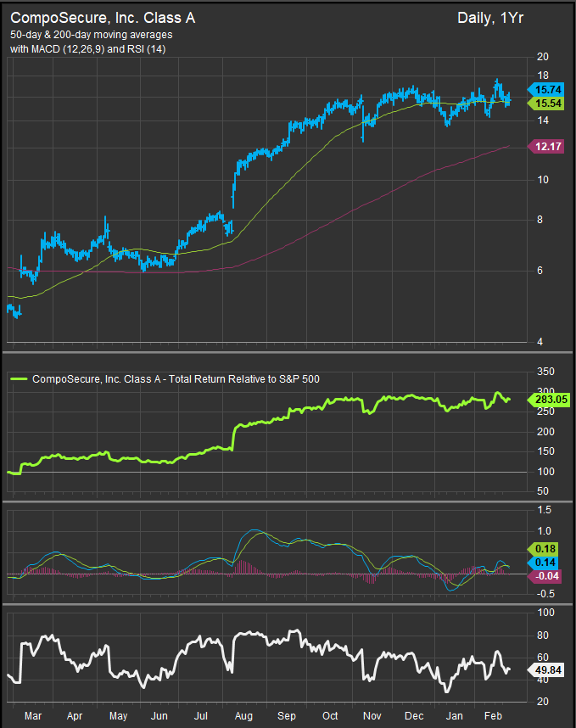Click the green legend line swatch for Total Return
This screenshot has height=728, width=576.
[19, 379]
